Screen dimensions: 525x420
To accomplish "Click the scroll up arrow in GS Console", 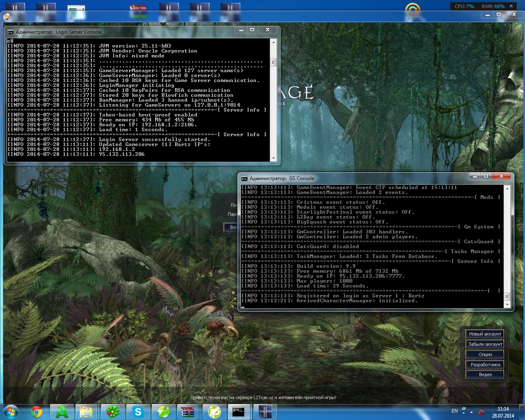I will coord(507,188).
